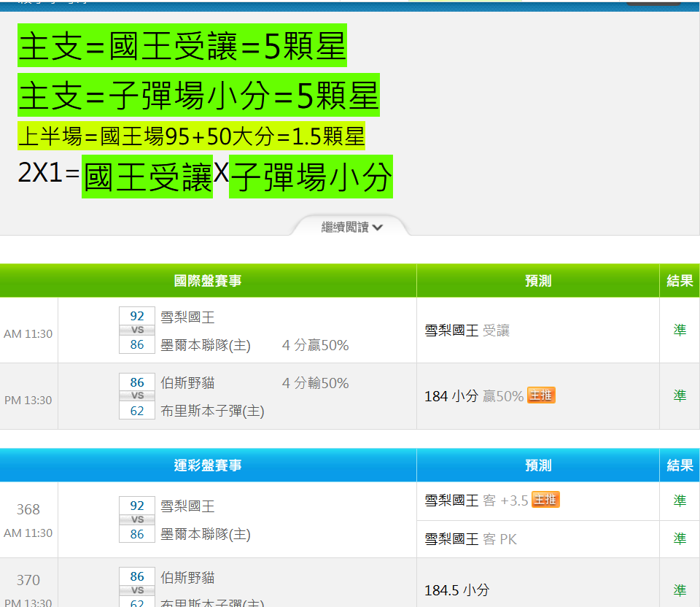Click 伯斯野貓 team name in 國際盤 section
The image size is (700, 607).
tap(187, 383)
